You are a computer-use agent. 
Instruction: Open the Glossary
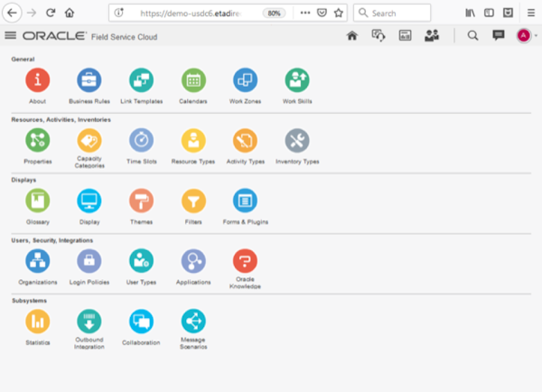38,201
